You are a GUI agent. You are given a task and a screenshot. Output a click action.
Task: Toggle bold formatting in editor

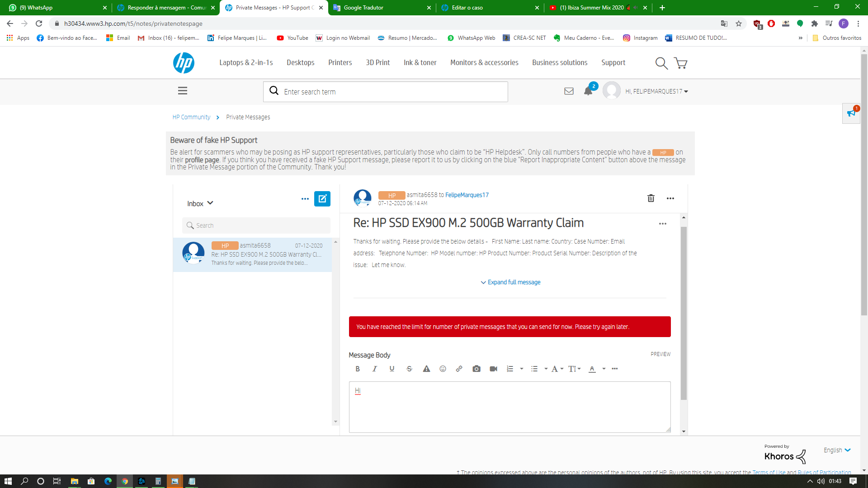357,369
